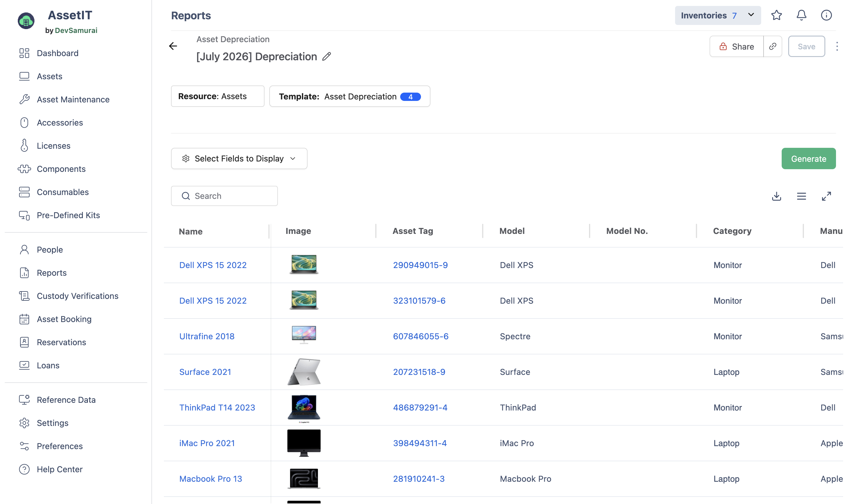Viewport: 855px width, 504px height.
Task: Click the Settings gear icon
Action: coord(24,423)
